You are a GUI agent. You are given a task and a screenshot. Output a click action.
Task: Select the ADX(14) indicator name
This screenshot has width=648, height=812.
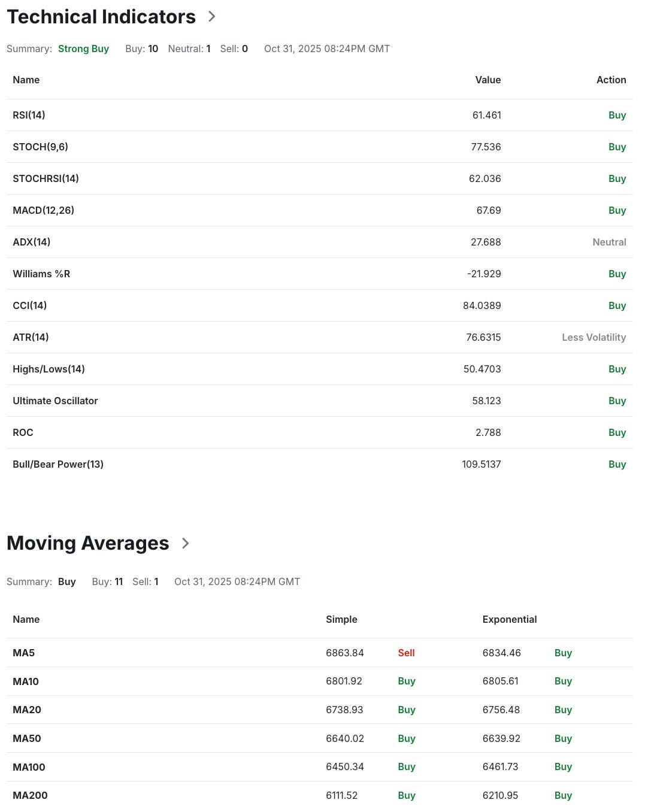(32, 242)
